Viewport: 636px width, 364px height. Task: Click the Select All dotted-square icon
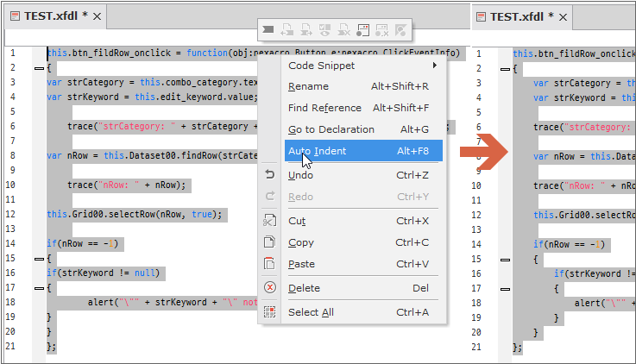coord(269,312)
